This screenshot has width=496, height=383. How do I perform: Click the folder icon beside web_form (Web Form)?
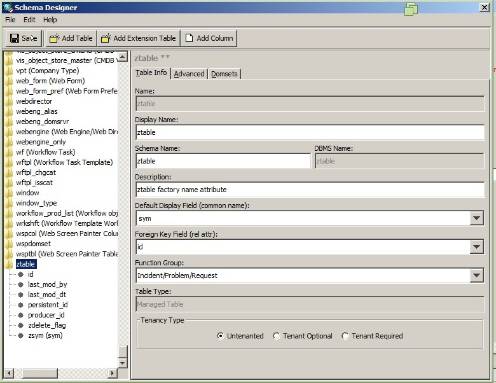(9, 81)
